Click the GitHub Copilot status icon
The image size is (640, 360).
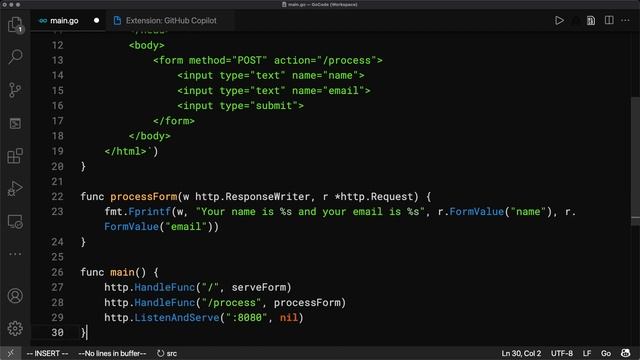pyautogui.click(x=625, y=353)
